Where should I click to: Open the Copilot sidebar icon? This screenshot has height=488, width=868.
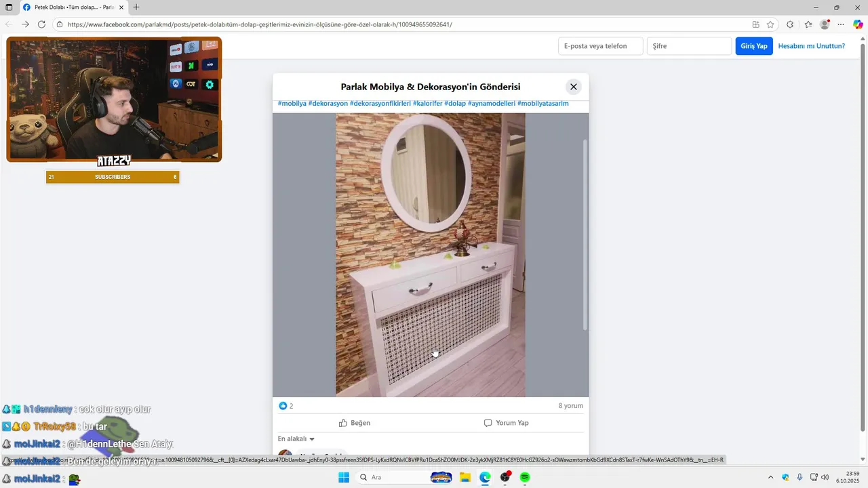(858, 24)
